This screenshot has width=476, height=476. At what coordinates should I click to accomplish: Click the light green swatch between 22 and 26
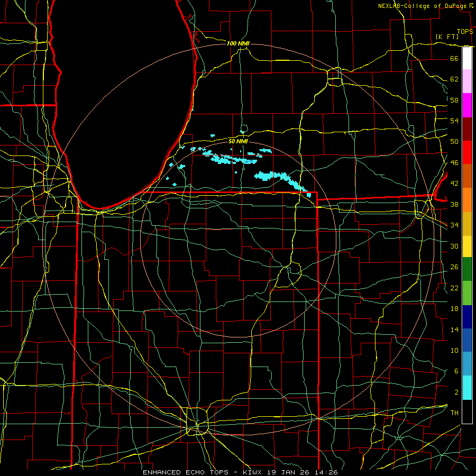click(467, 293)
